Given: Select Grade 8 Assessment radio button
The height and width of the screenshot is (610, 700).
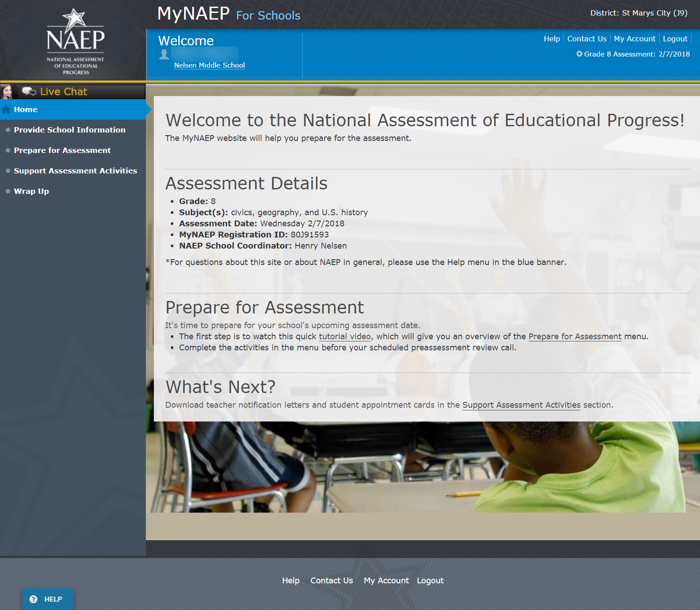Looking at the screenshot, I should coord(579,54).
